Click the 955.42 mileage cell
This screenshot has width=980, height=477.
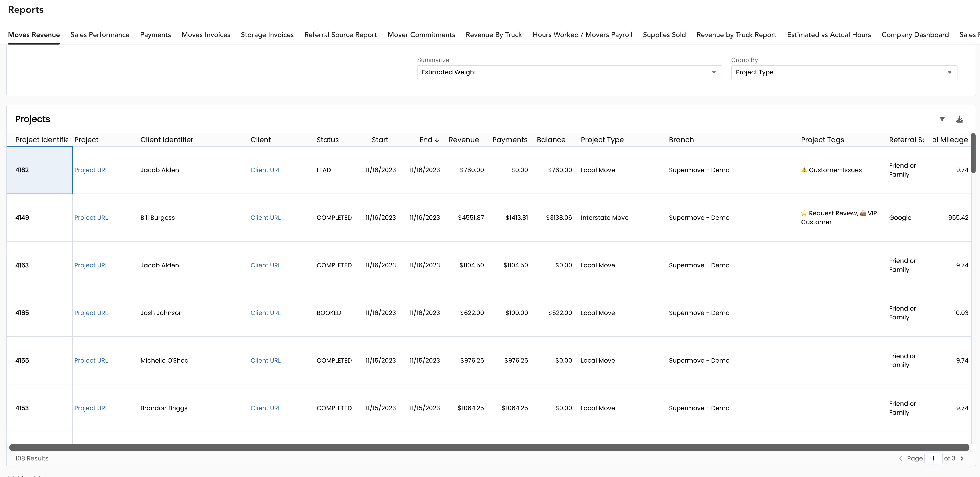click(958, 218)
